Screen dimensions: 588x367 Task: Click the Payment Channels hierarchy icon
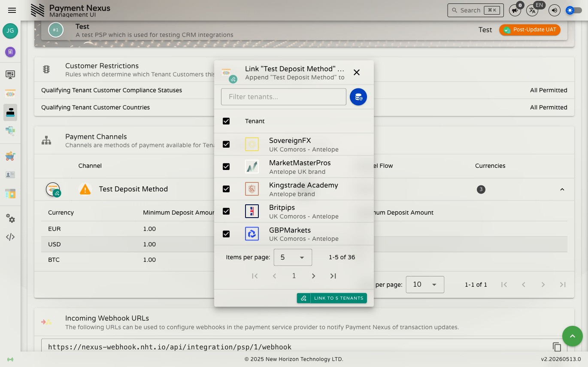[46, 140]
